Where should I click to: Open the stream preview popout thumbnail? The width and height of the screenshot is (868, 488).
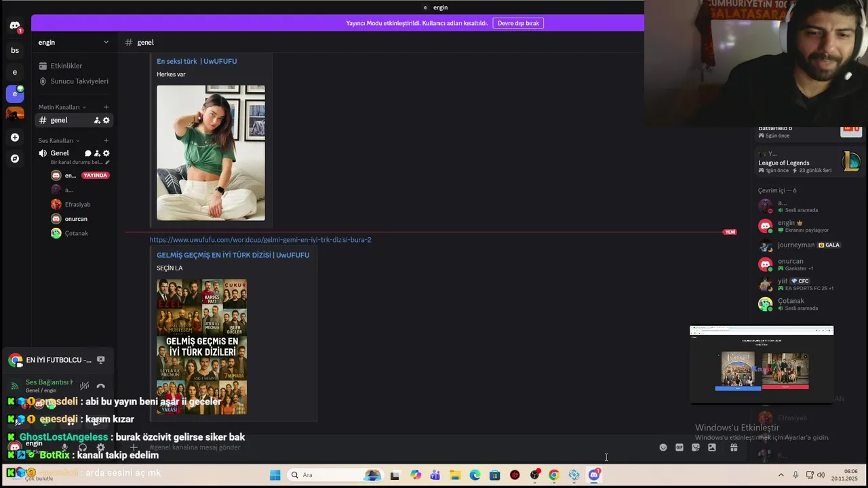coord(762,365)
